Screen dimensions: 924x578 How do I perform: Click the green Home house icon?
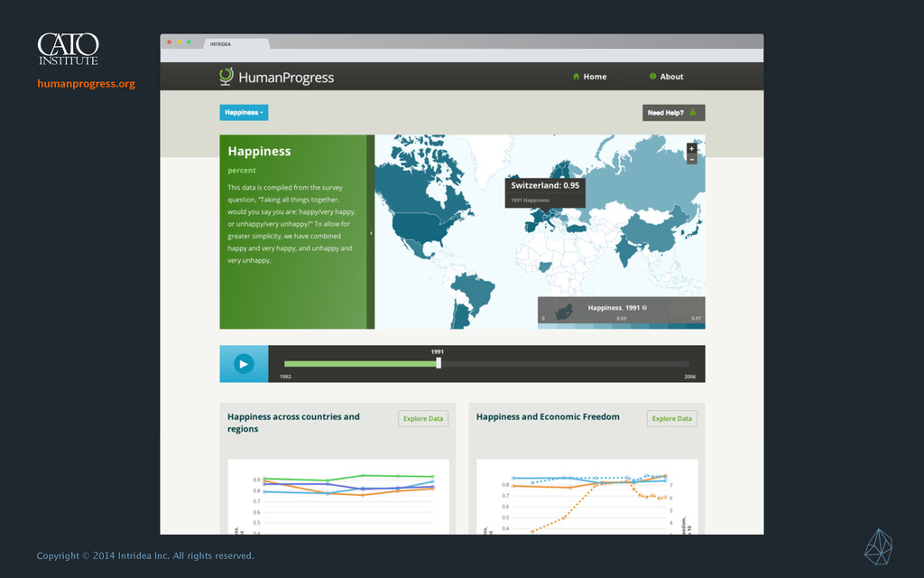tap(576, 77)
